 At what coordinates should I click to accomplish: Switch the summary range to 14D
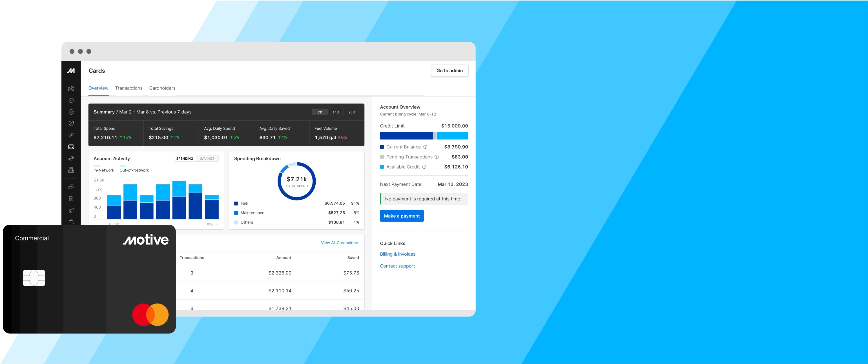tap(336, 112)
